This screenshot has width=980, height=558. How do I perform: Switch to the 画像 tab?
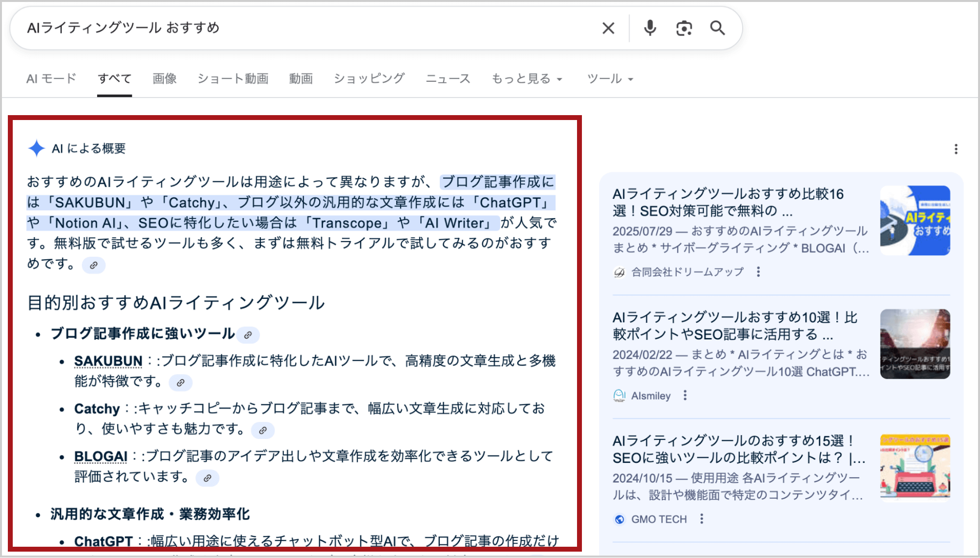[x=164, y=79]
